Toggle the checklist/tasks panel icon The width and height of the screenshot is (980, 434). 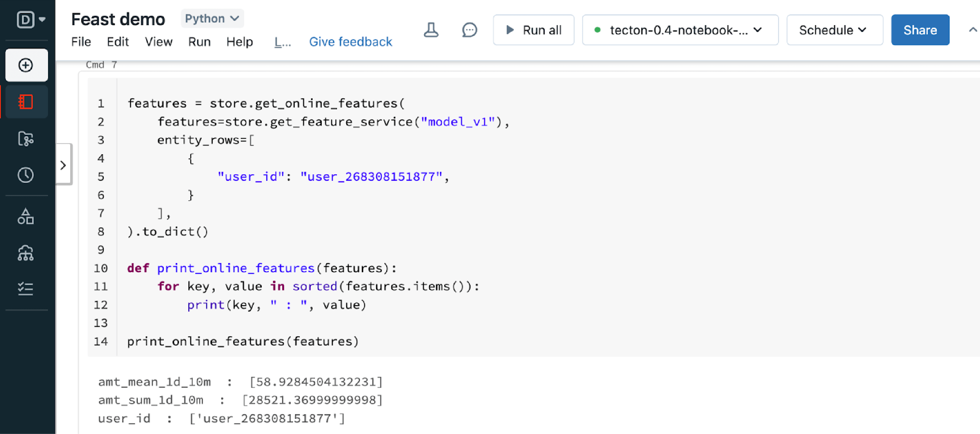[25, 289]
